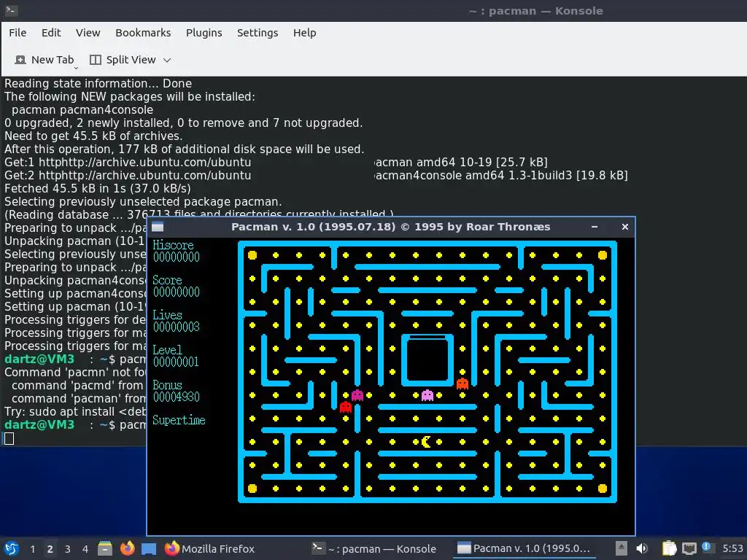Image resolution: width=747 pixels, height=560 pixels.
Task: Click 'Try: sudo apt install' line
Action: point(75,412)
